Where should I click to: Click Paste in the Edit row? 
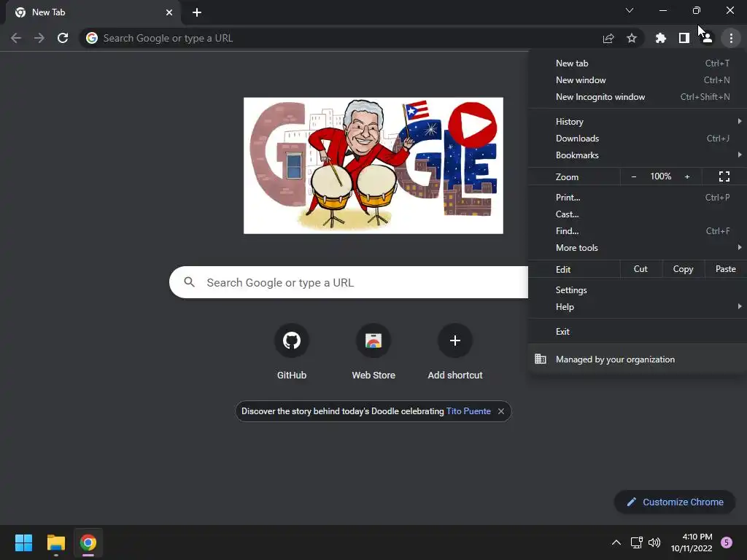(726, 269)
